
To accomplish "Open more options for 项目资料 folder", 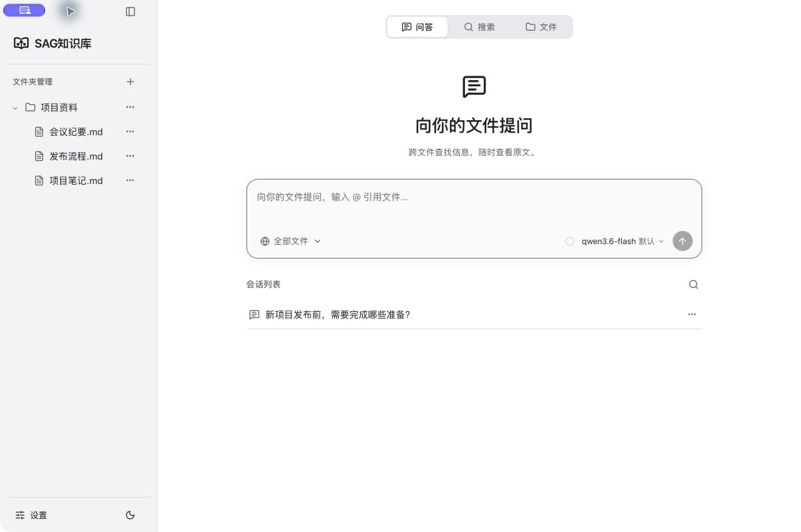I will 130,107.
